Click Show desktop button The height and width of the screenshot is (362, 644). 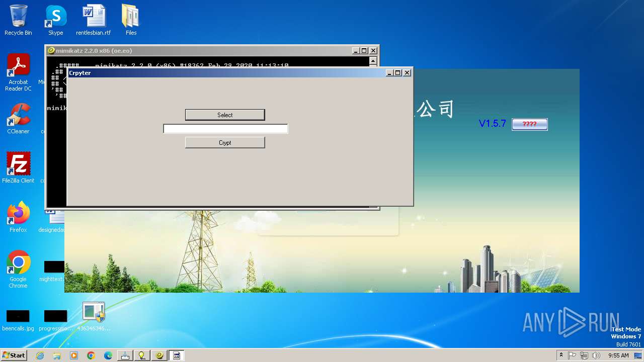tap(638, 355)
